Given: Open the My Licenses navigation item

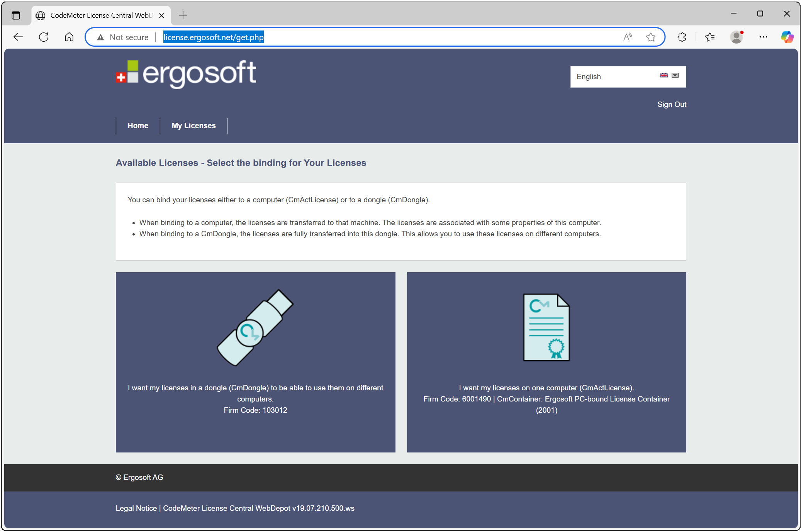Looking at the screenshot, I should point(194,125).
